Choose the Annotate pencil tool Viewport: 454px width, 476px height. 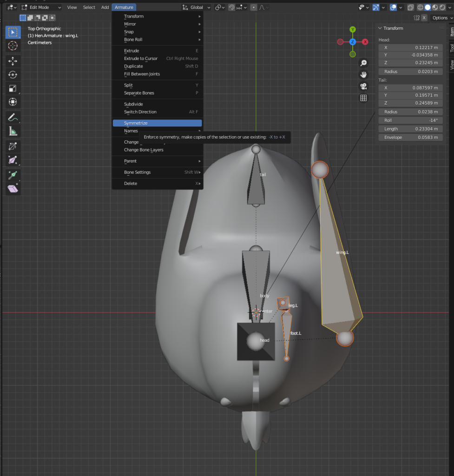(13, 117)
